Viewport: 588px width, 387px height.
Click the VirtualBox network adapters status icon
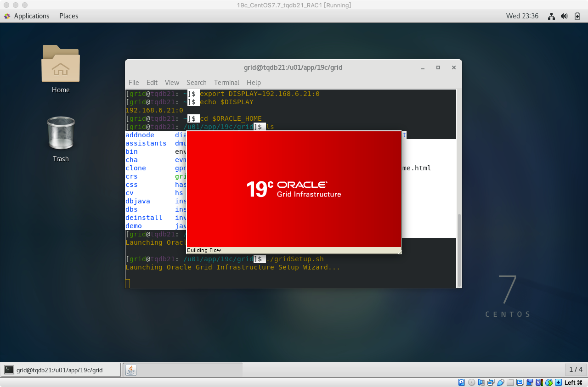point(491,382)
